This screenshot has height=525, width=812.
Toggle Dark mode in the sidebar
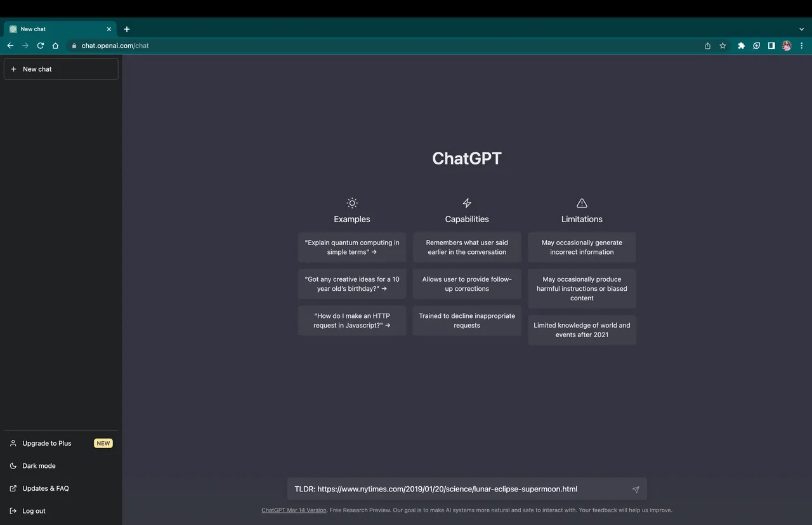click(x=61, y=466)
